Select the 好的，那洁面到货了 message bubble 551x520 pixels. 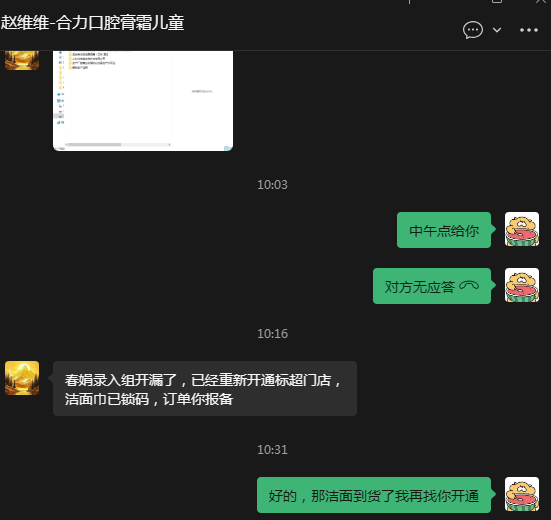(x=374, y=495)
